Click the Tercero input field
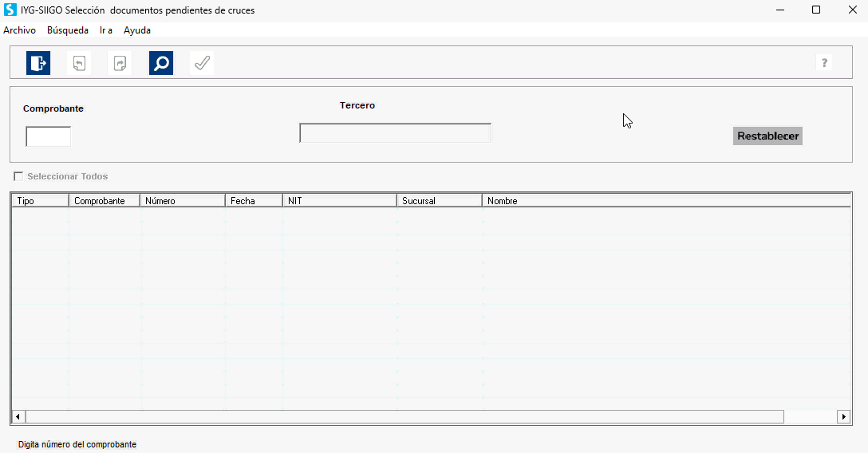The width and height of the screenshot is (868, 453). [395, 132]
